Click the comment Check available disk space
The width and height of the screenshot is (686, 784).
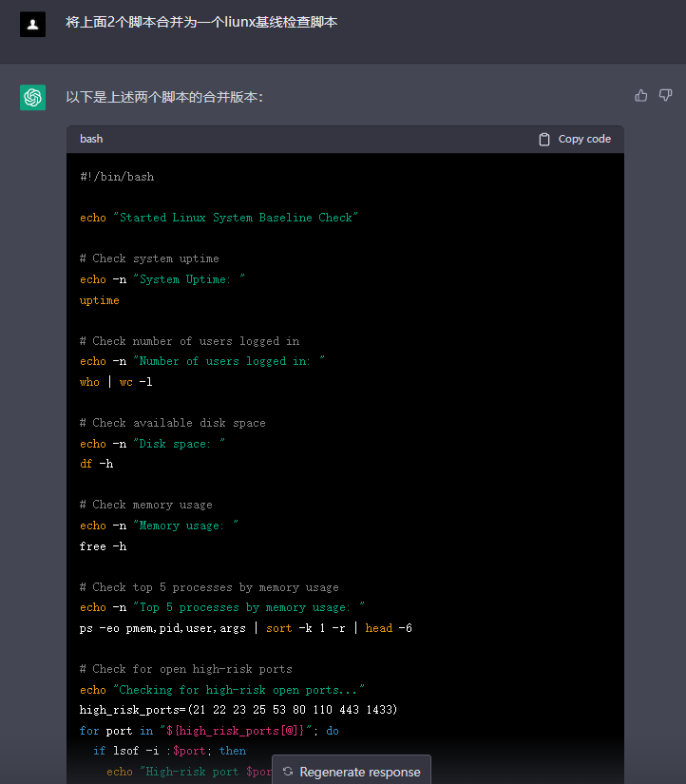173,423
